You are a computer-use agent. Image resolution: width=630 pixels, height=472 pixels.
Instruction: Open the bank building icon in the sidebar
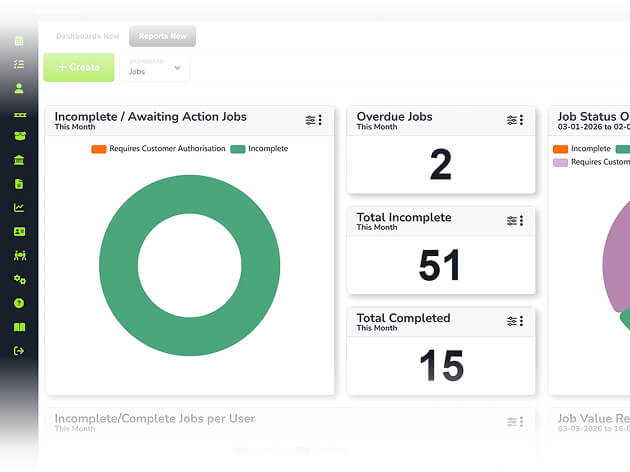click(x=19, y=160)
